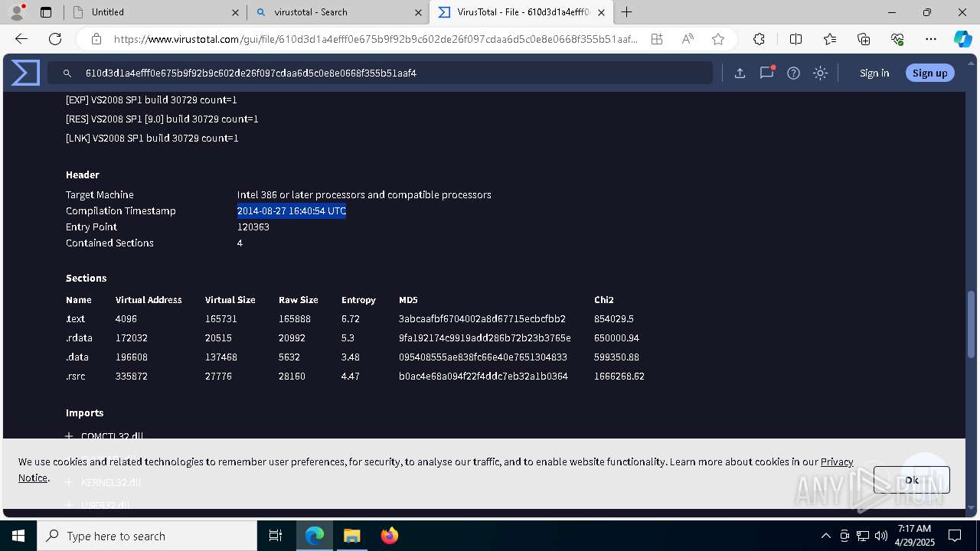Click the VirusTotal hash search field
This screenshot has height=551, width=980.
coord(381,73)
